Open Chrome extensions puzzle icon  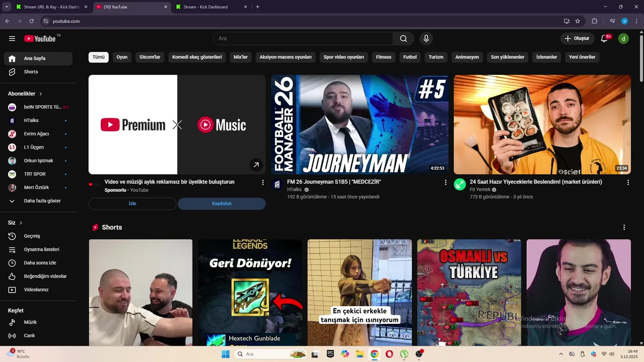[x=595, y=21]
